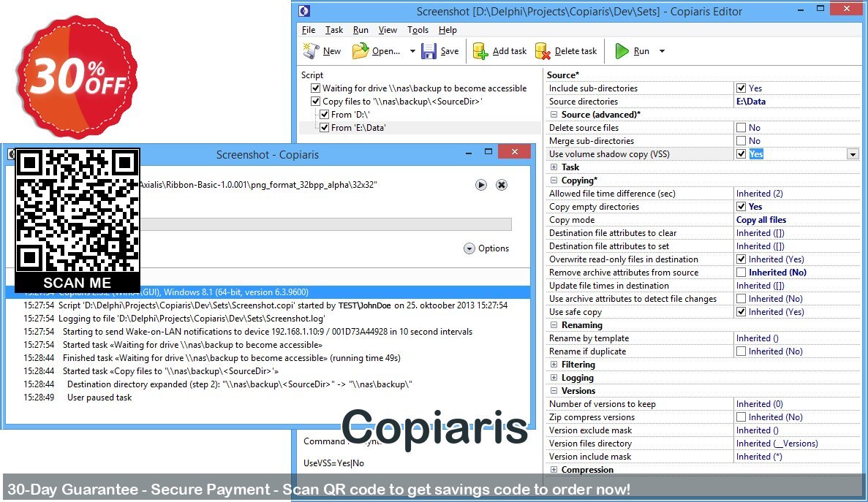Select the Rename by template value
The height and width of the screenshot is (502, 868).
(x=758, y=338)
